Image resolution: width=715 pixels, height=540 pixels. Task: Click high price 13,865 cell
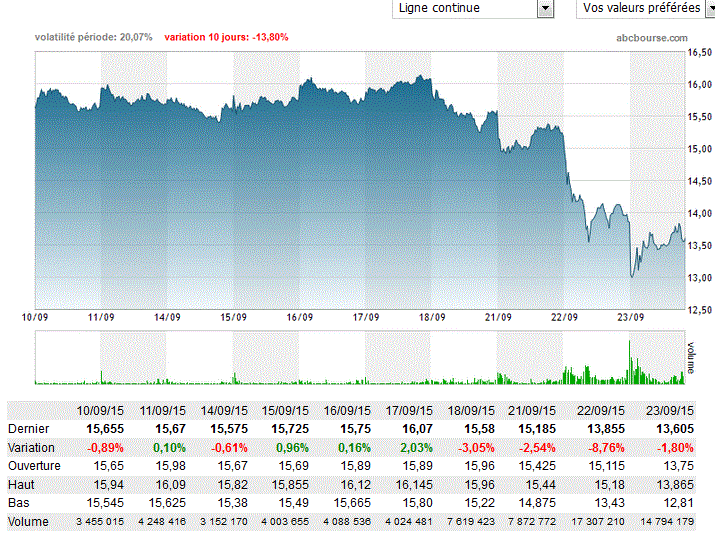click(675, 484)
